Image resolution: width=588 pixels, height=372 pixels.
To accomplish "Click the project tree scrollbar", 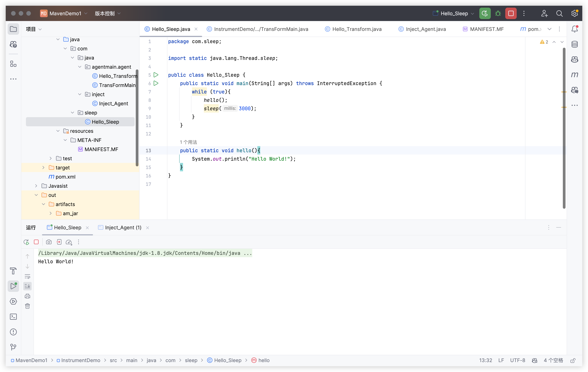I will 137,118.
